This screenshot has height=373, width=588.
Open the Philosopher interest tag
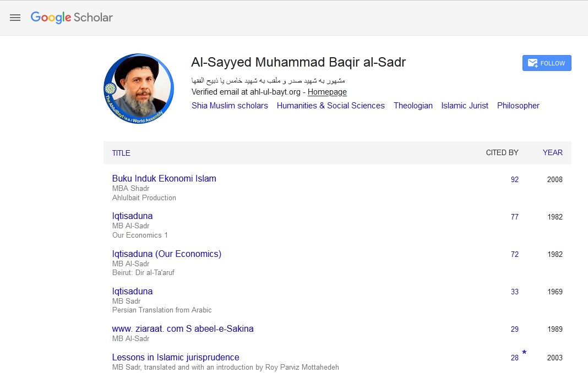(518, 106)
